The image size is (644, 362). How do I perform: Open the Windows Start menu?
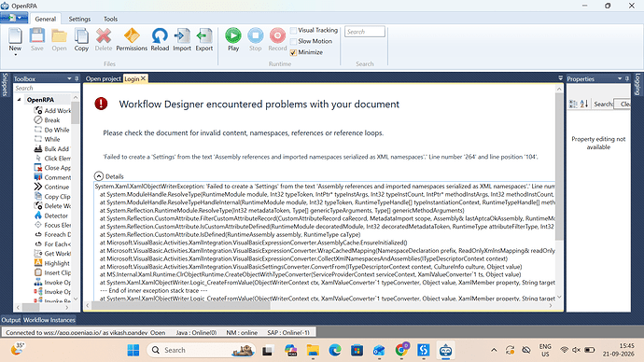pyautogui.click(x=133, y=350)
